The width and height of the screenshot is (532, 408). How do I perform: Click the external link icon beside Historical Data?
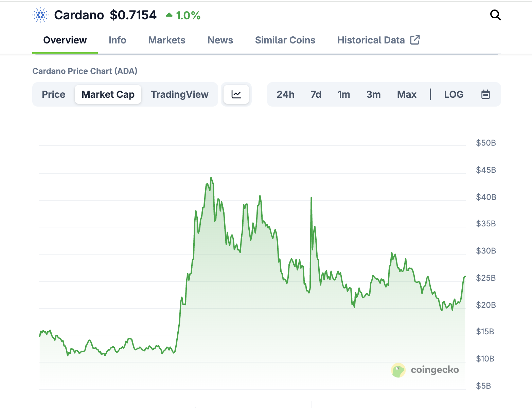pyautogui.click(x=415, y=40)
